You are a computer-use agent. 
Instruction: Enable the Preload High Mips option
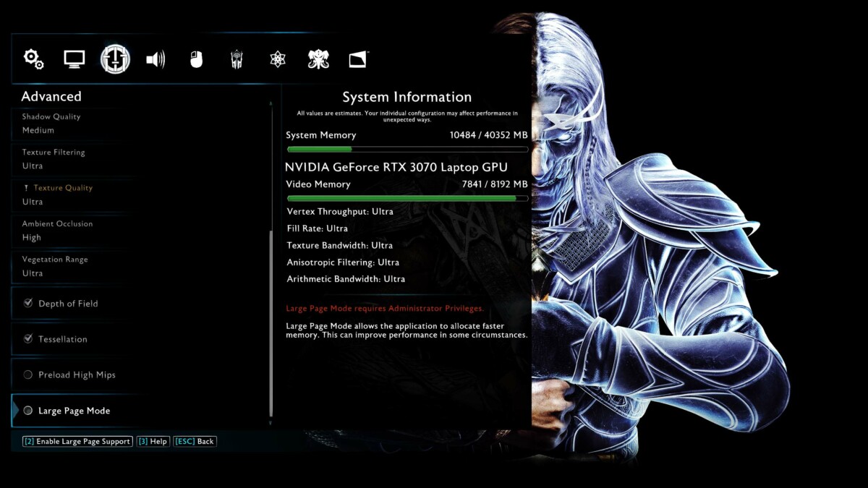tap(28, 374)
